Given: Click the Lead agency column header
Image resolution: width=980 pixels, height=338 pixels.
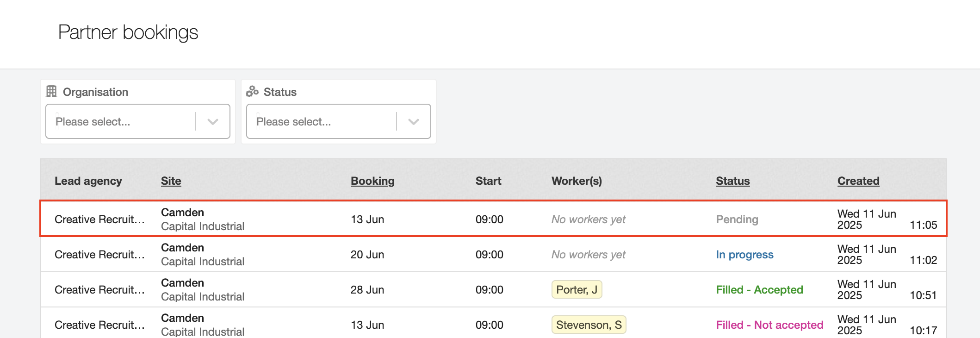Looking at the screenshot, I should pos(88,181).
